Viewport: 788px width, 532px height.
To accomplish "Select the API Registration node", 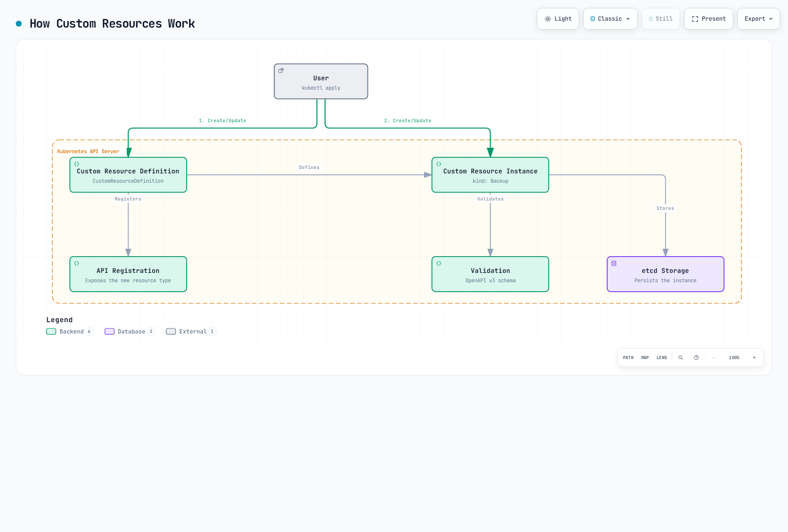I will point(128,274).
